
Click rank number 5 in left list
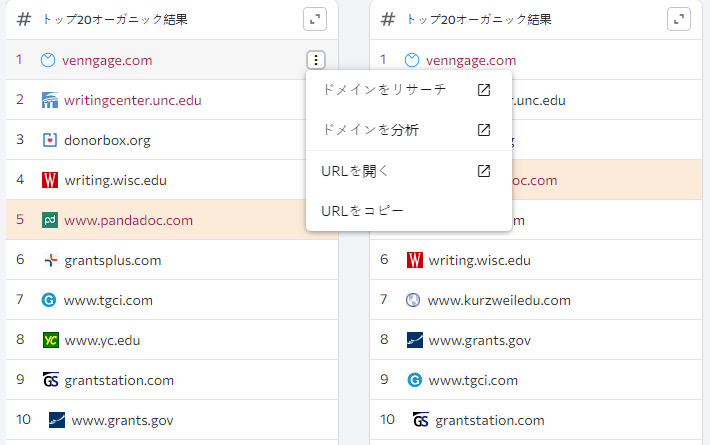20,220
